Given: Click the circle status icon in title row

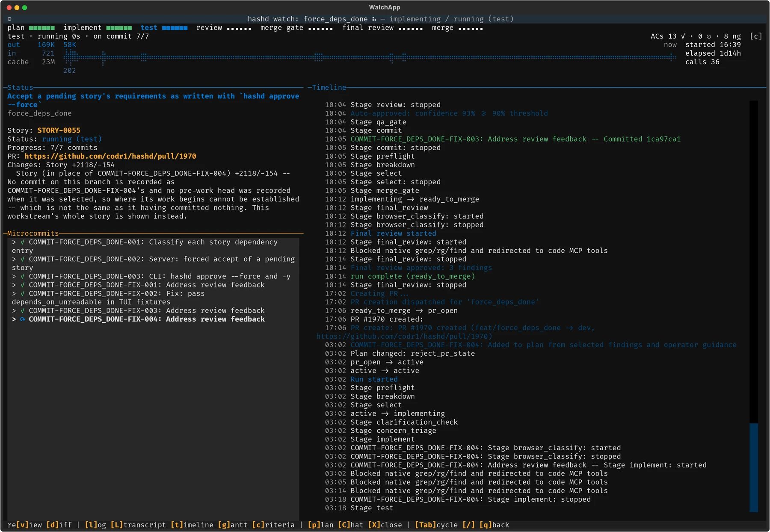Looking at the screenshot, I should click(x=9, y=19).
